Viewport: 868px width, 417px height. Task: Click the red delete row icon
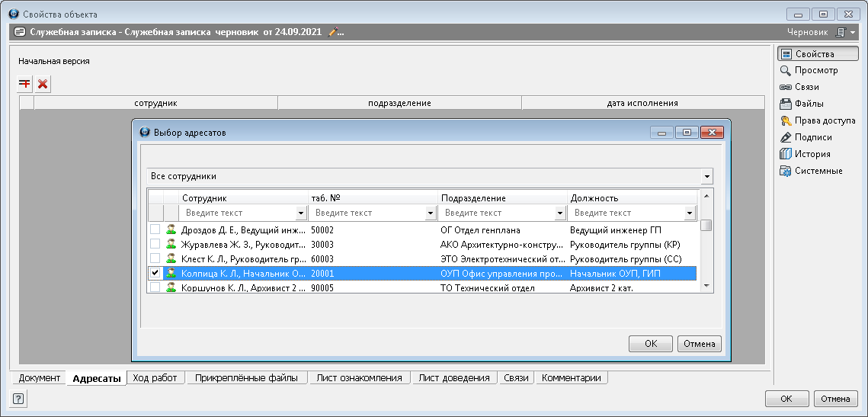pos(43,84)
